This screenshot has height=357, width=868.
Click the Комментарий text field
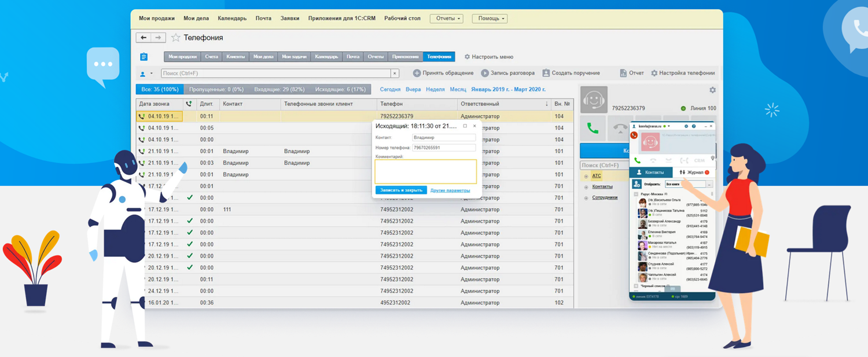pyautogui.click(x=425, y=172)
